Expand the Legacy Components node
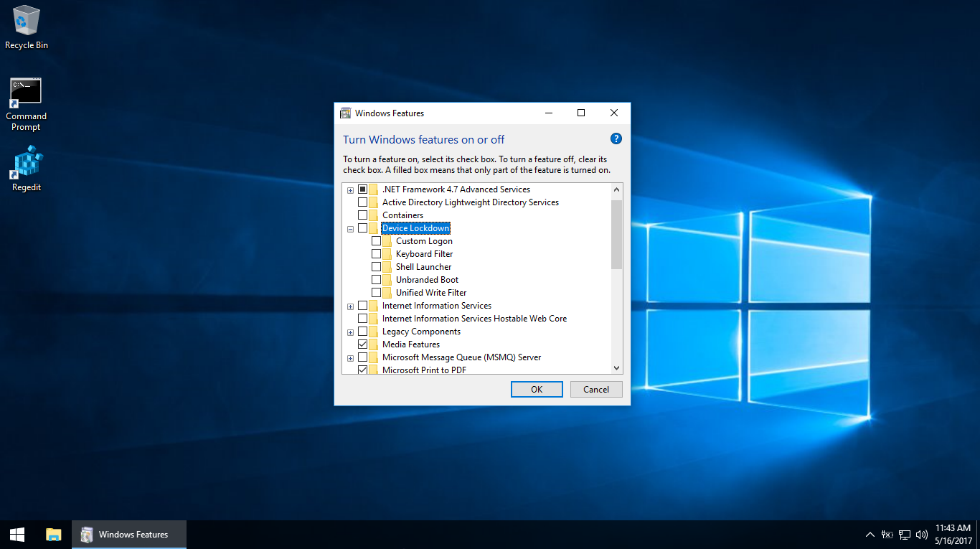Viewport: 980px width, 549px height. coord(350,331)
